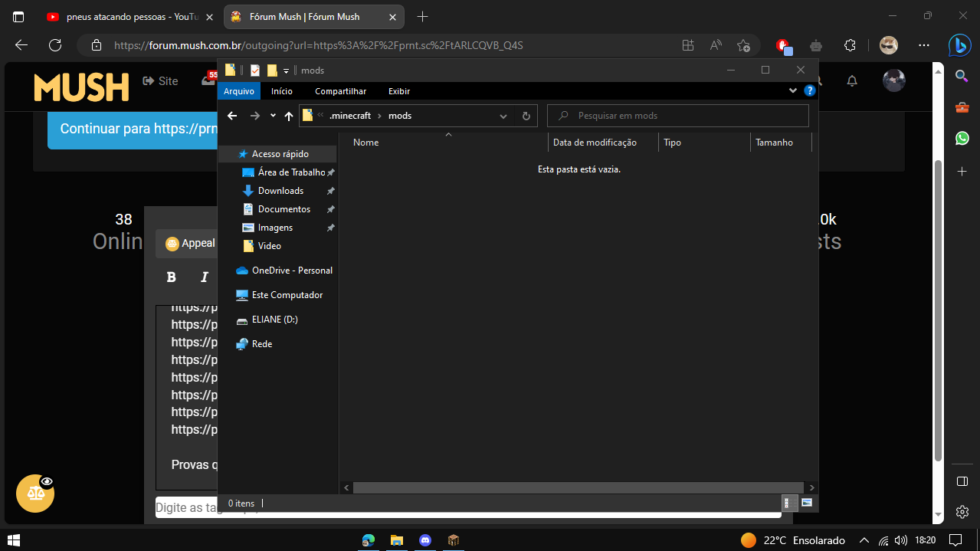The width and height of the screenshot is (980, 551).
Task: Open the Windows Start menu
Action: 13,540
